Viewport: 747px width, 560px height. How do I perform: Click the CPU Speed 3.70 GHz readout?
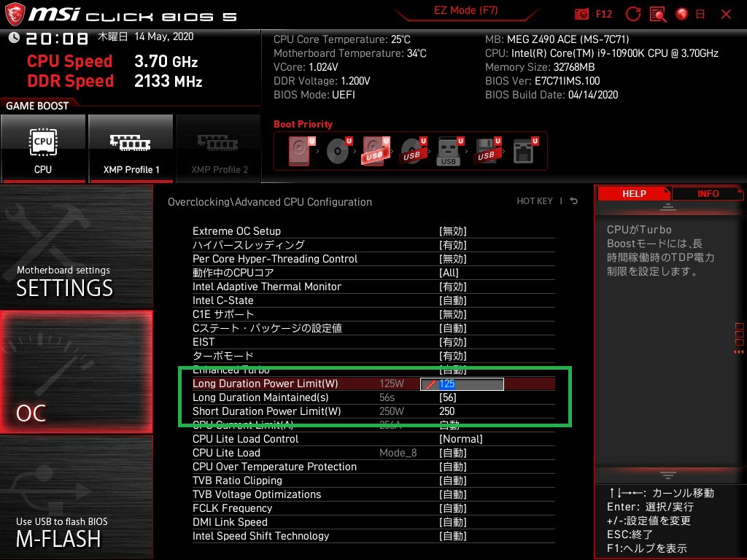(x=112, y=61)
